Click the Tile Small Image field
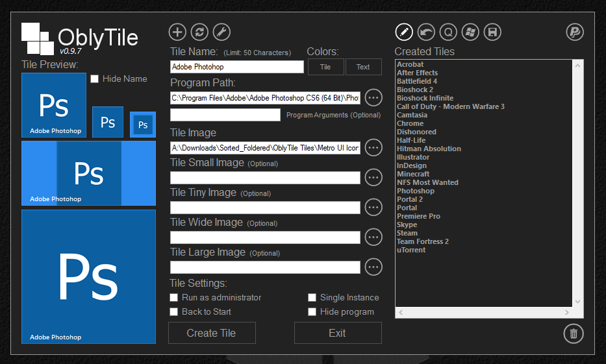The width and height of the screenshot is (606, 364). click(265, 178)
